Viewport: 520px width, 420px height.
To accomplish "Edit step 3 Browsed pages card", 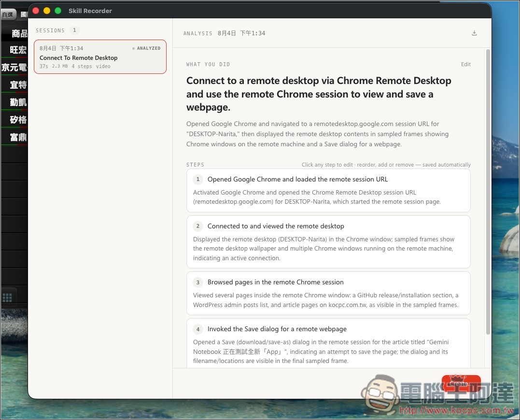I will pyautogui.click(x=328, y=294).
